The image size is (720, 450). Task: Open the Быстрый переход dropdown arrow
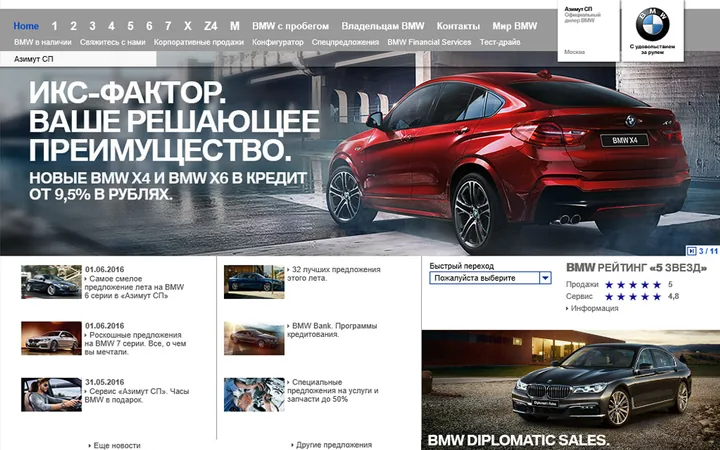(545, 278)
